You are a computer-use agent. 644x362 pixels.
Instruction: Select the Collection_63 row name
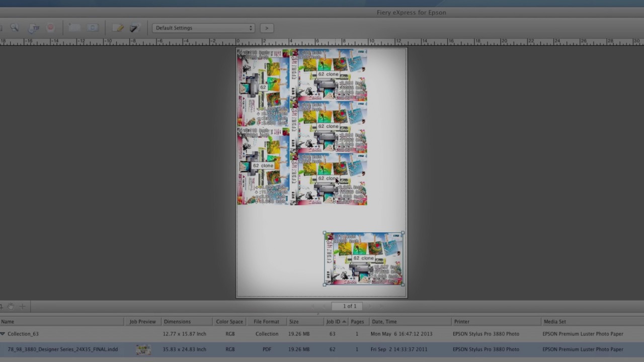(x=23, y=334)
